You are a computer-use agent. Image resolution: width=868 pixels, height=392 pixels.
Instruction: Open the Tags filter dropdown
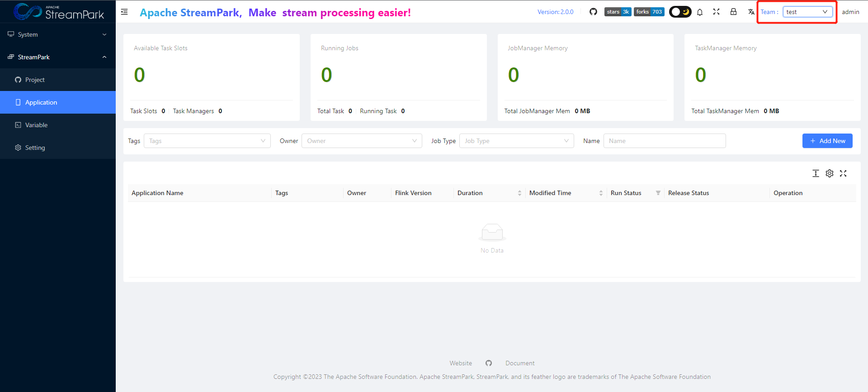(x=207, y=141)
